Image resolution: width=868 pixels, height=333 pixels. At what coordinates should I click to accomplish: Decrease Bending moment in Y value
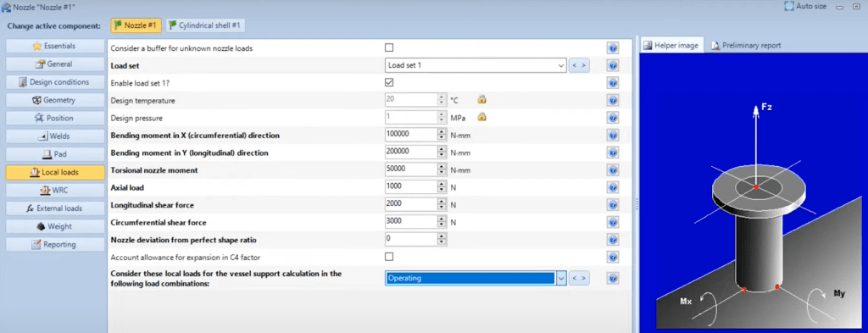tap(442, 155)
